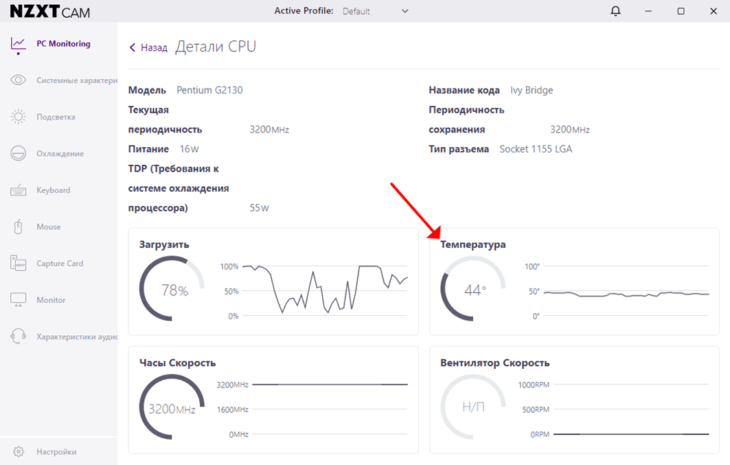Screen dimensions: 730x465
Task: Open the Capture Card icon
Action: pos(18,263)
